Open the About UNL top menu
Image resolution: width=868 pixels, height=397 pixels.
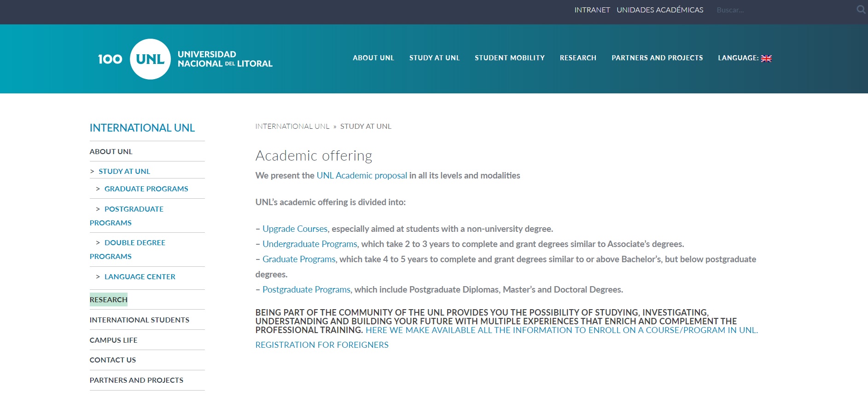(x=373, y=58)
